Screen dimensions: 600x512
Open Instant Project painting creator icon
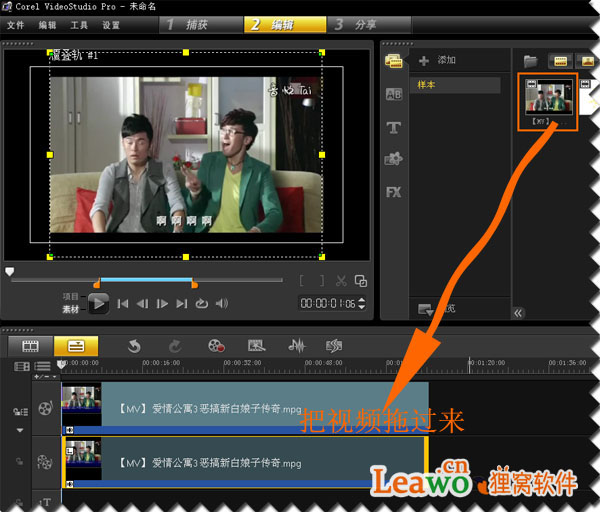[x=256, y=346]
